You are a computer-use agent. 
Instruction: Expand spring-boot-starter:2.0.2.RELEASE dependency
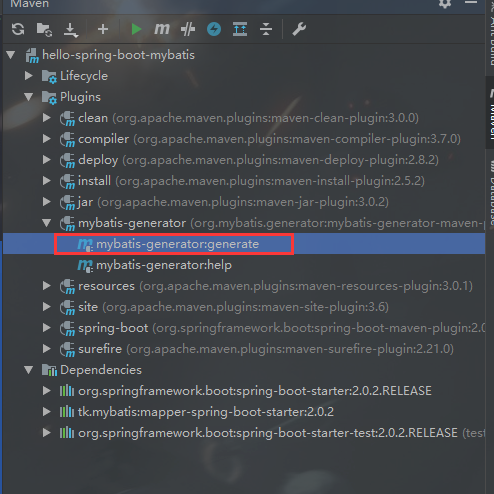[47, 391]
